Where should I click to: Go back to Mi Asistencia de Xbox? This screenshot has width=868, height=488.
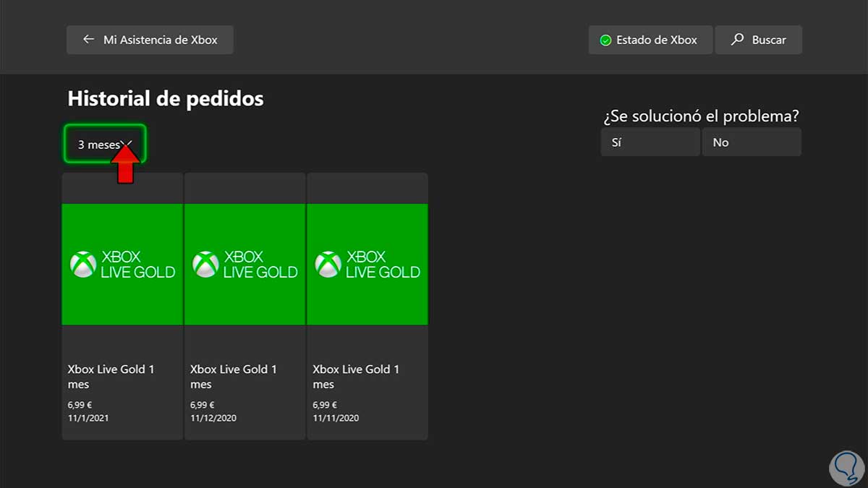150,40
